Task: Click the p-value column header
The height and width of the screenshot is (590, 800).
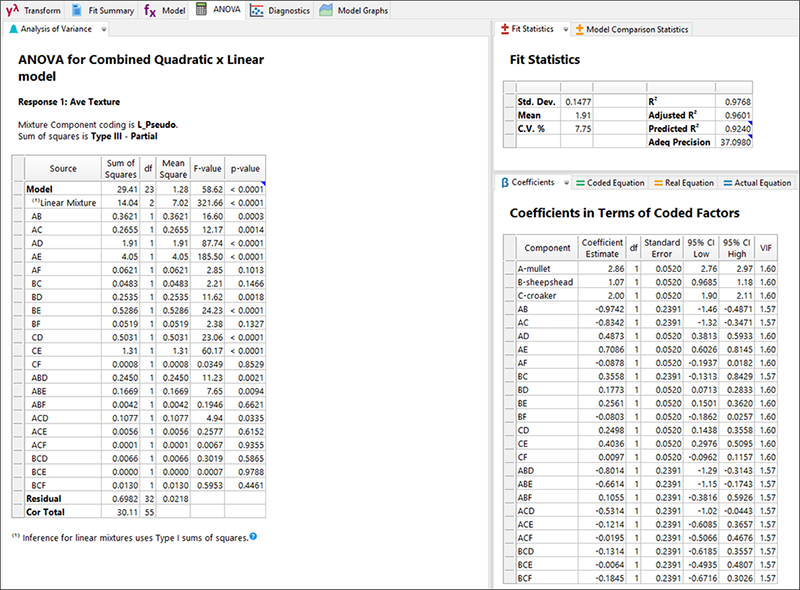Action: [x=244, y=169]
